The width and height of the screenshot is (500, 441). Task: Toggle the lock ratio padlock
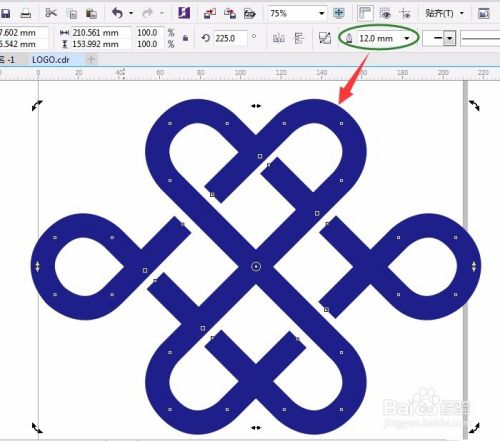tap(186, 38)
